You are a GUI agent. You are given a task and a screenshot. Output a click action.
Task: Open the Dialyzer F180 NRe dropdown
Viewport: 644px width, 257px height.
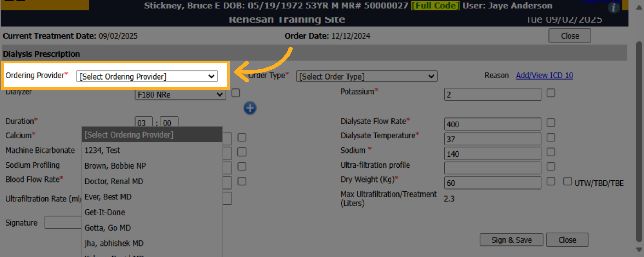pos(180,95)
